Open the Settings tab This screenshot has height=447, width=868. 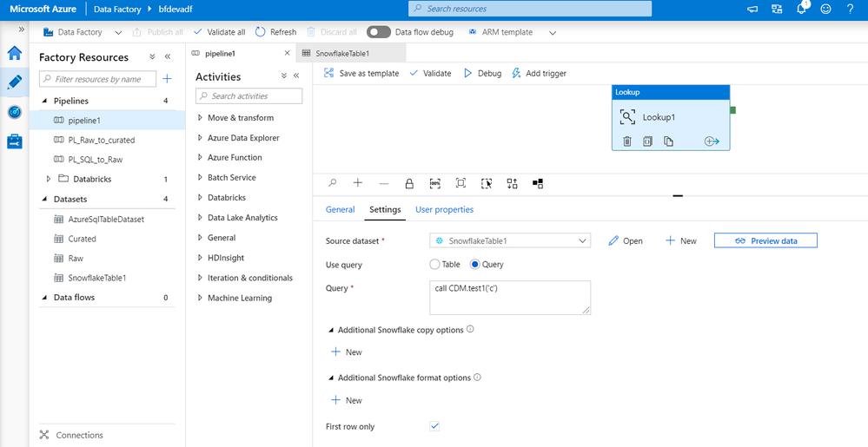pos(385,210)
